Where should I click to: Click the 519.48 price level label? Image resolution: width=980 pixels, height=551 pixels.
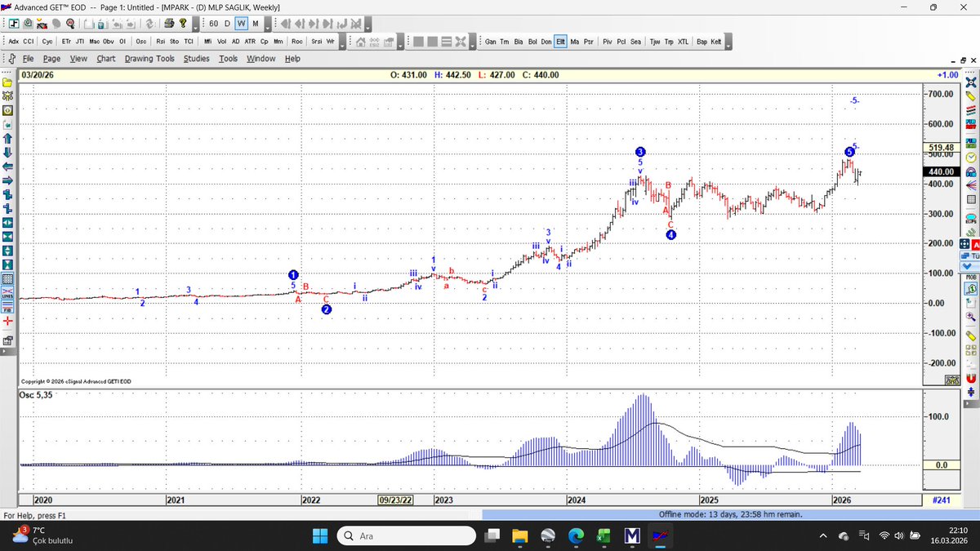click(x=941, y=147)
